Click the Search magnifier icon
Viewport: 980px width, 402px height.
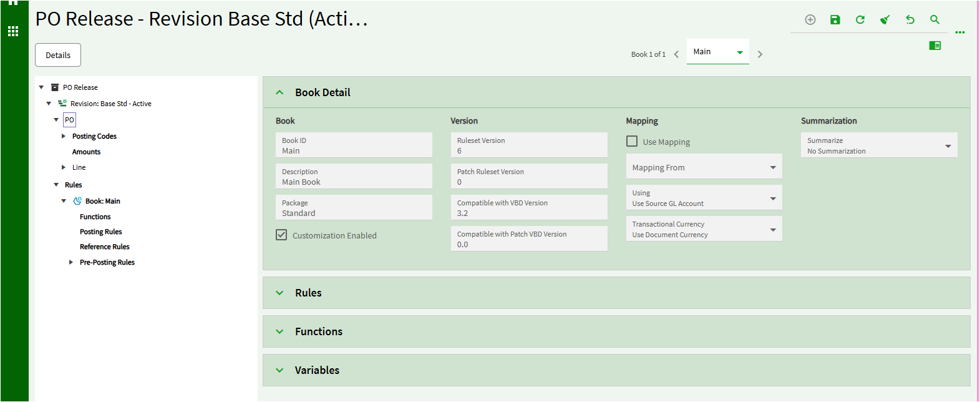tap(934, 20)
